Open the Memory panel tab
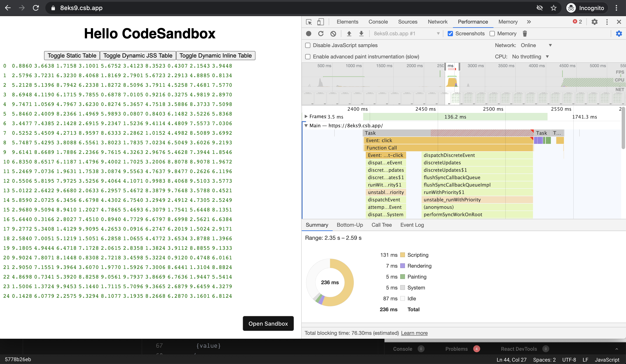 507,22
